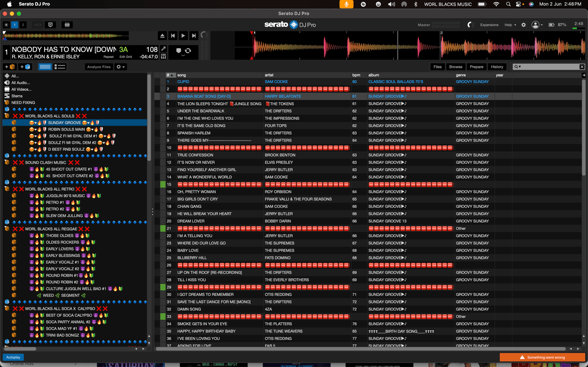This screenshot has height=367, width=588.
Task: Add a new smart crate
Action: 25,67
